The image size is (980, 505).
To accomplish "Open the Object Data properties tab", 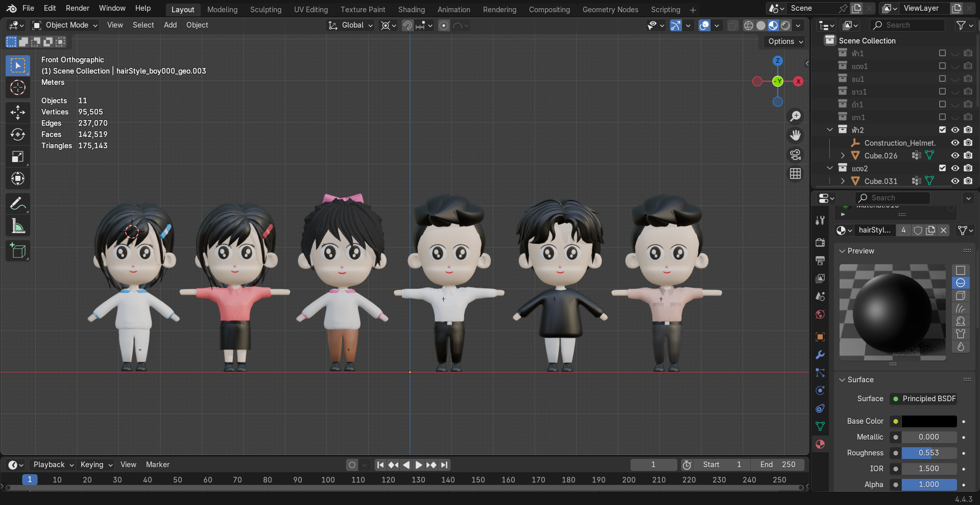I will (820, 426).
